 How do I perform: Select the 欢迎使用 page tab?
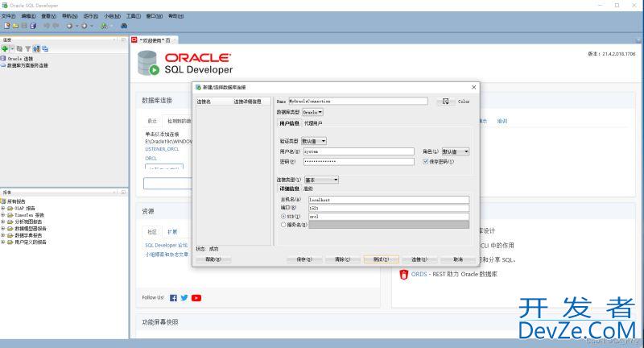(x=155, y=40)
